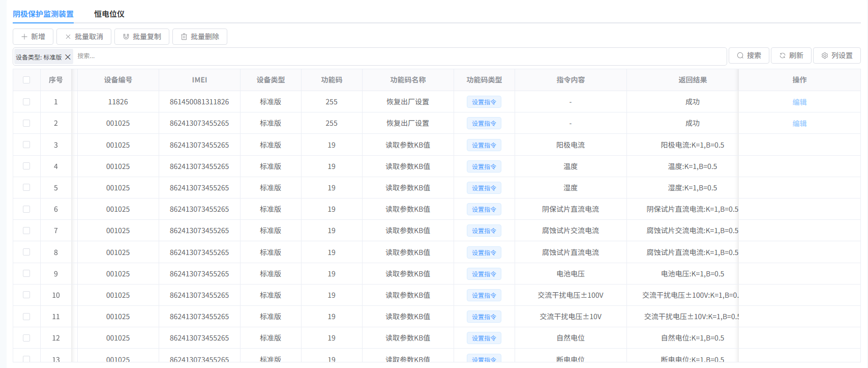Click 编辑 link for device 11826
The image size is (868, 368).
tap(799, 102)
